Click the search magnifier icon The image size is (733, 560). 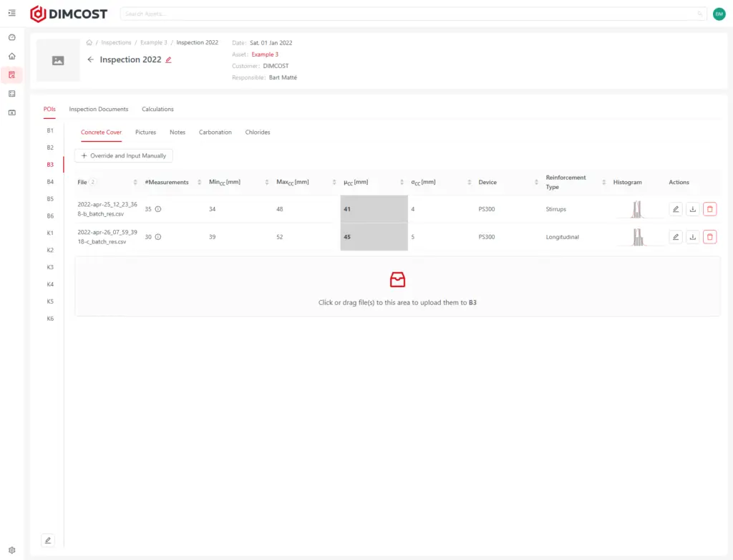[x=700, y=14]
